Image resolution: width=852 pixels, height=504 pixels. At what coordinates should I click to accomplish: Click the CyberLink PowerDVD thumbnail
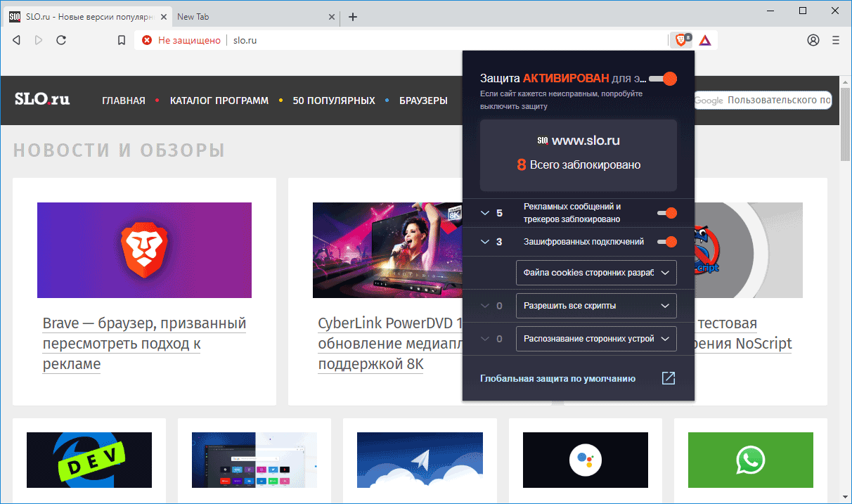pos(387,250)
